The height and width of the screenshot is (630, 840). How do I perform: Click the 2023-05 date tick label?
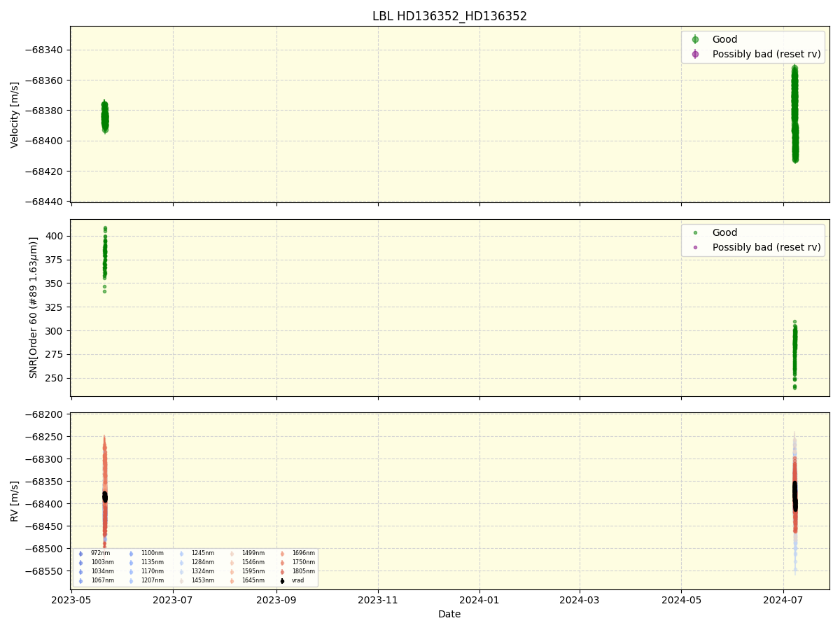coord(72,599)
